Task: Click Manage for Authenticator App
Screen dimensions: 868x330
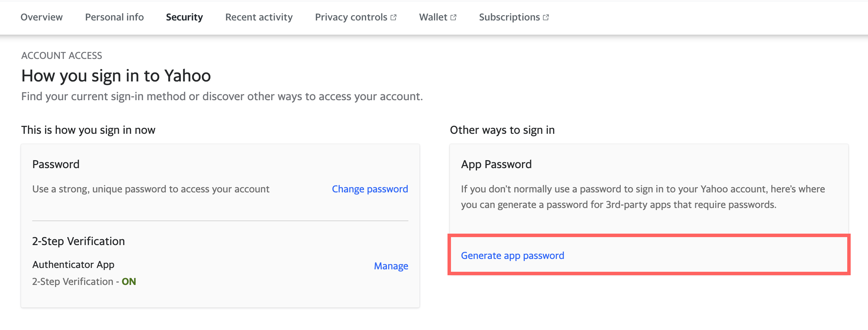Action: tap(391, 266)
